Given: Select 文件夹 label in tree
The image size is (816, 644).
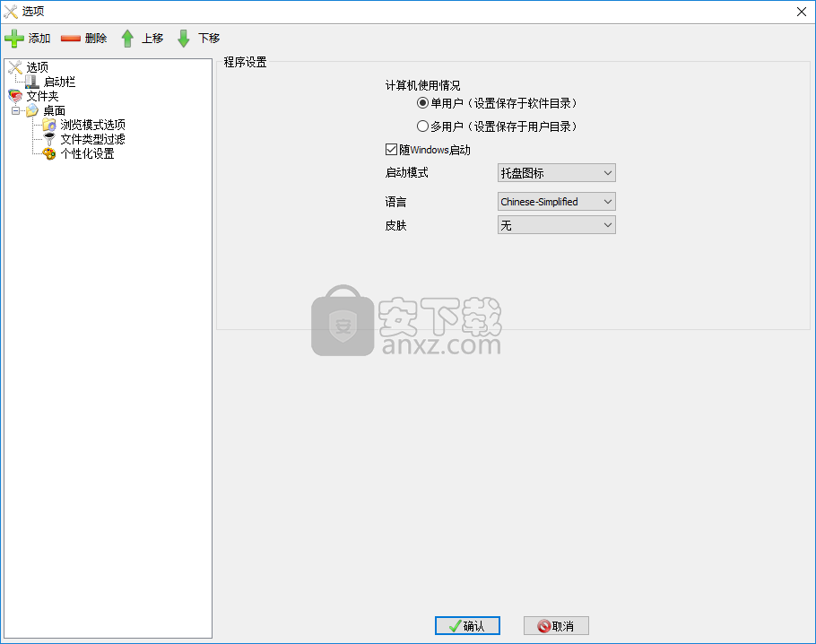Looking at the screenshot, I should point(42,96).
